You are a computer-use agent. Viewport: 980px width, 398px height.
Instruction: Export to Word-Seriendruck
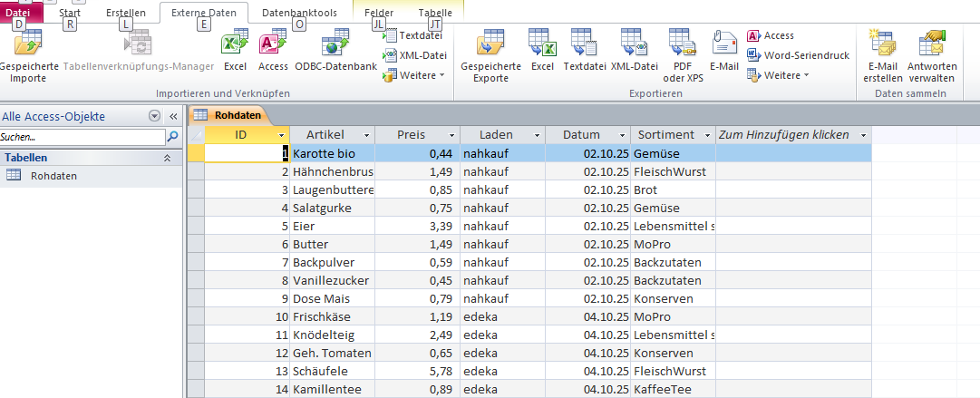click(x=798, y=55)
